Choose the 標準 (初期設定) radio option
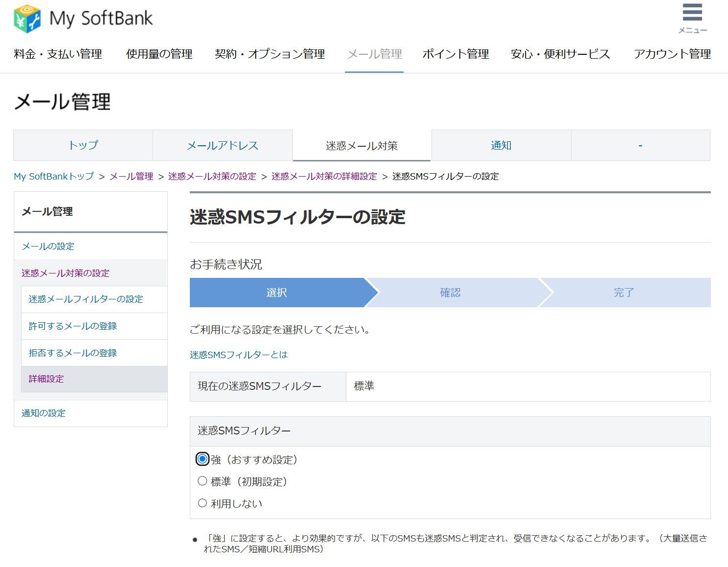Screen dimensions: 728x567 202,481
